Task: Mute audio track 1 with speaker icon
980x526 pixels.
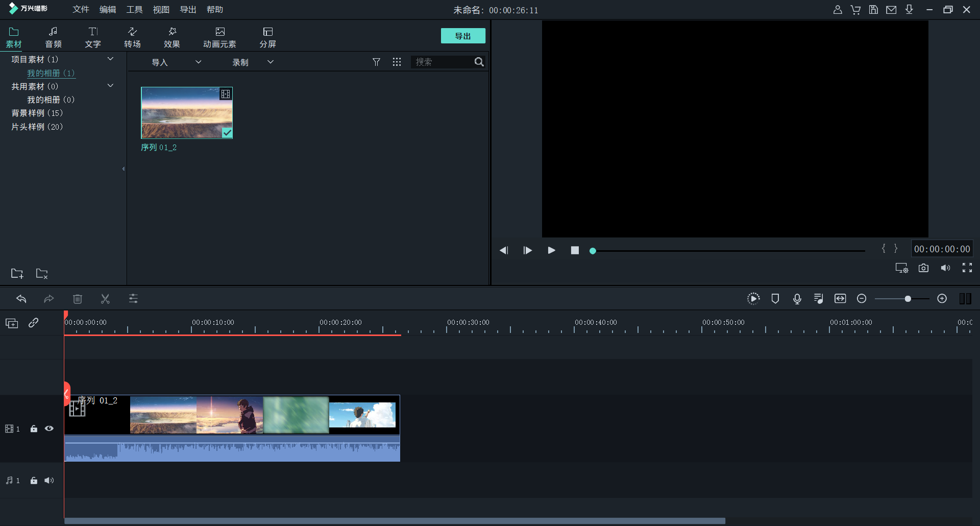Action: tap(49, 481)
